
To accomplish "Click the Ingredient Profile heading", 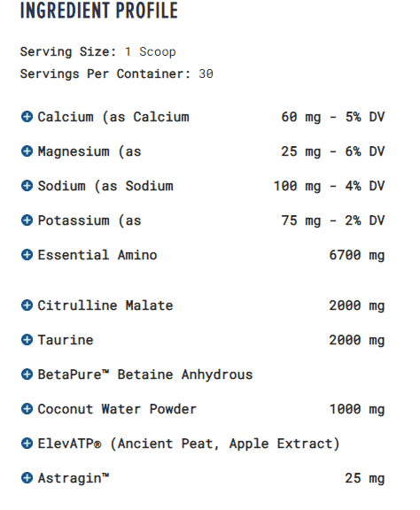I will point(99,10).
